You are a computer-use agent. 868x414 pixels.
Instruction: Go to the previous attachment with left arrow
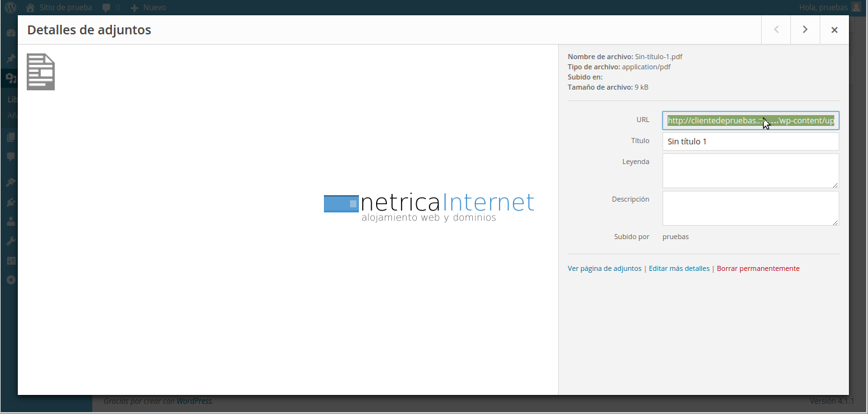(x=776, y=30)
